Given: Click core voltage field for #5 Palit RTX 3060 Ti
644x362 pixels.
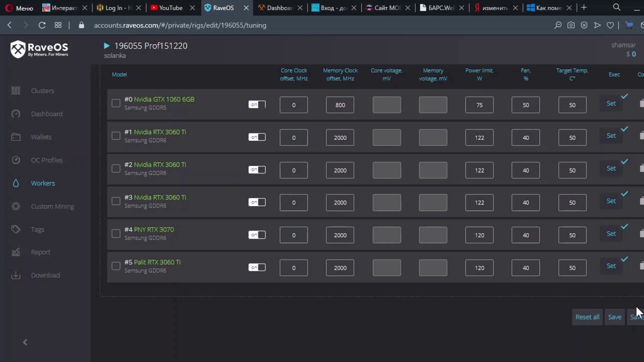Looking at the screenshot, I should pos(387,267).
